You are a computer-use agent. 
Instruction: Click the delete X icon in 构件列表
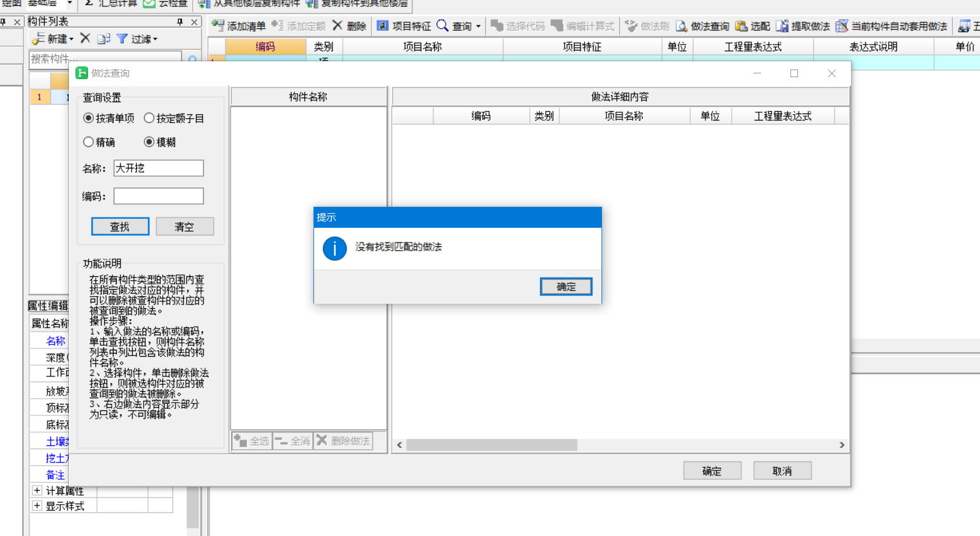[86, 38]
